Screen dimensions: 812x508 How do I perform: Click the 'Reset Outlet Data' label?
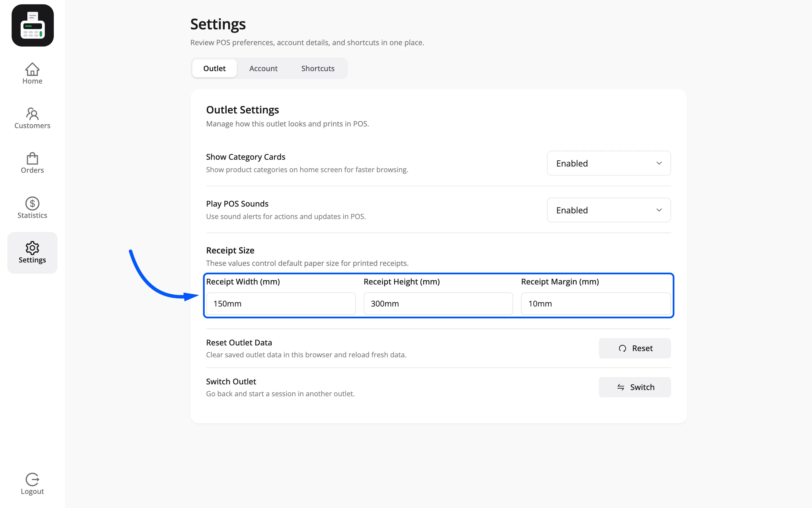(239, 342)
